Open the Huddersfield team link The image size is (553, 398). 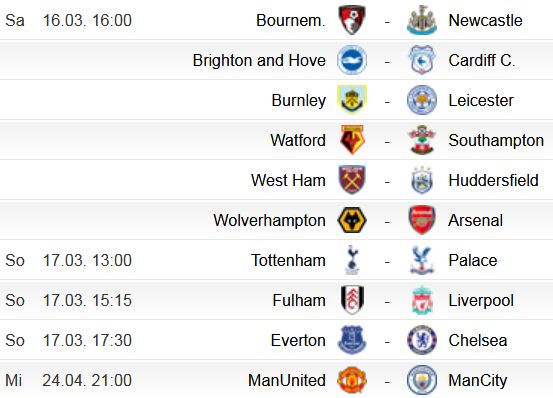coord(493,180)
